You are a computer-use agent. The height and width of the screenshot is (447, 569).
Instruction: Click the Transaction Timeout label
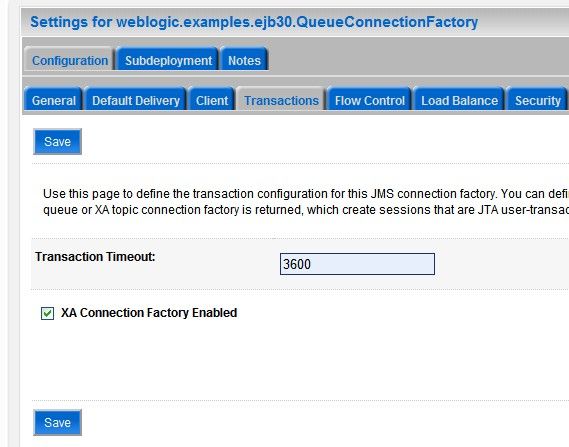tap(95, 257)
